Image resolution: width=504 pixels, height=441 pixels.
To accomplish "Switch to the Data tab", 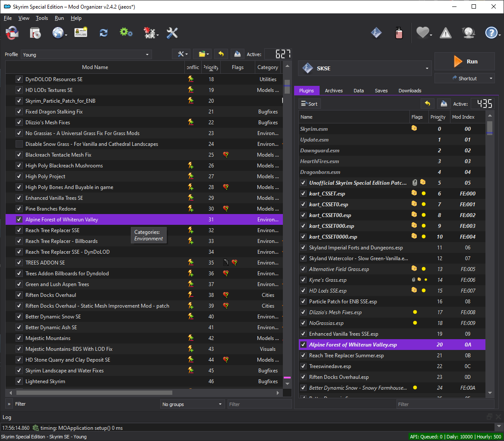I will [x=359, y=91].
